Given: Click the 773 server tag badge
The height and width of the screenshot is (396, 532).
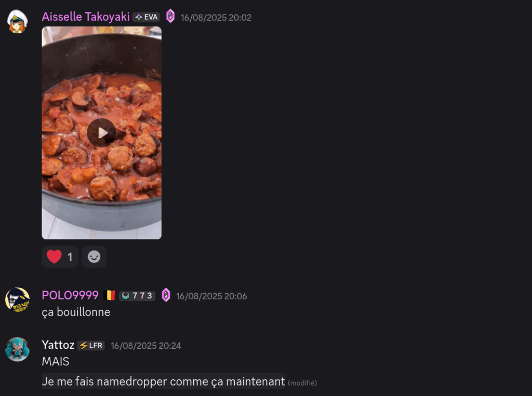Looking at the screenshot, I should [x=137, y=296].
